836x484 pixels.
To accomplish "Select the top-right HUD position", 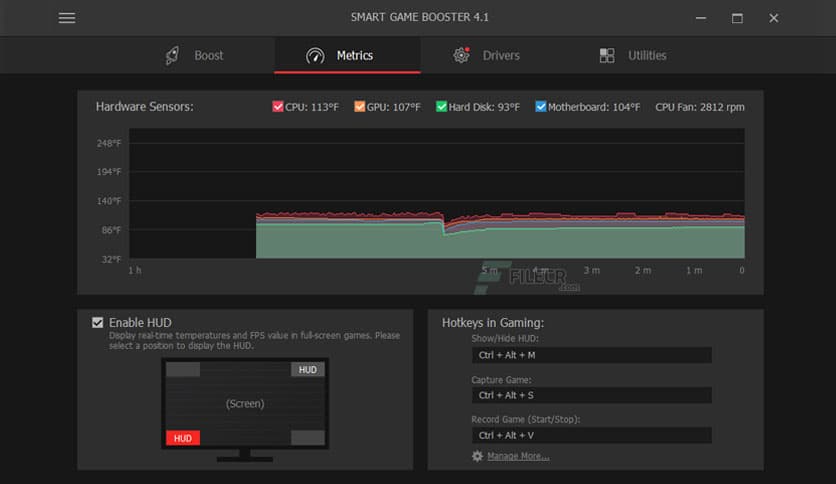I will coord(307,370).
